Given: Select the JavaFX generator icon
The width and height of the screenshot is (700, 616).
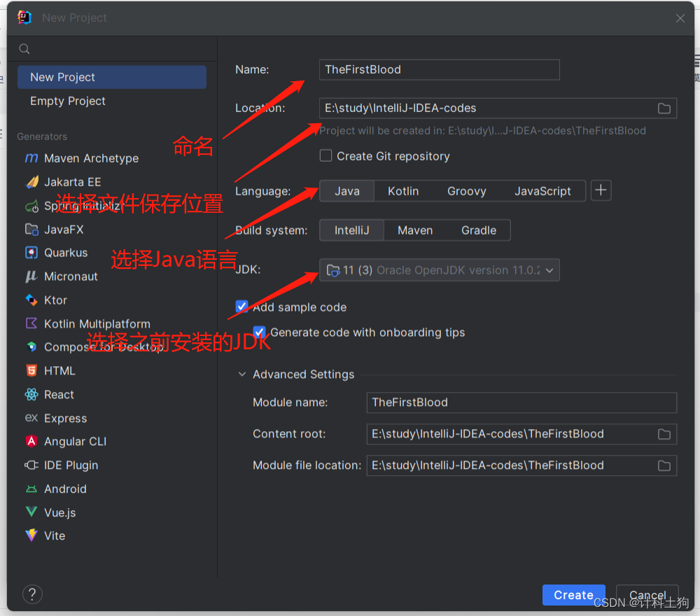Looking at the screenshot, I should point(31,230).
